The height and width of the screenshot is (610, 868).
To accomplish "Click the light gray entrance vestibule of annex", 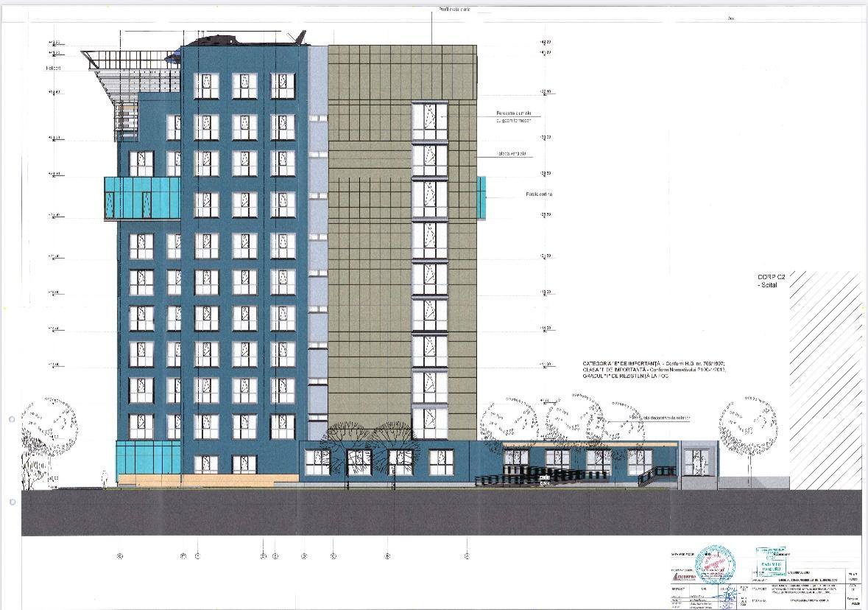I will [x=697, y=466].
